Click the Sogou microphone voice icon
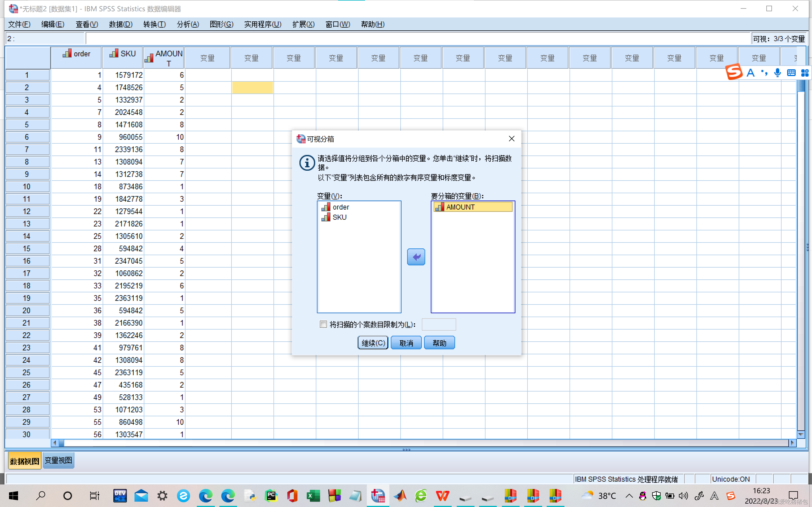 [x=777, y=72]
